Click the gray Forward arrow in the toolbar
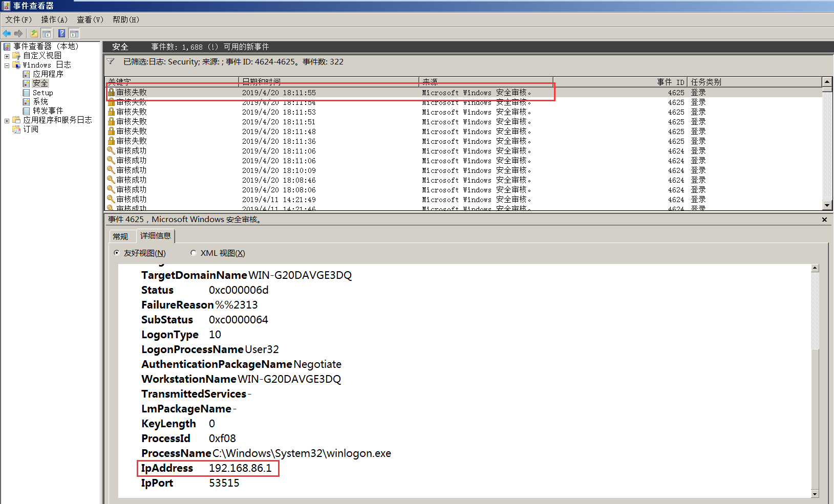The image size is (834, 504). [18, 33]
